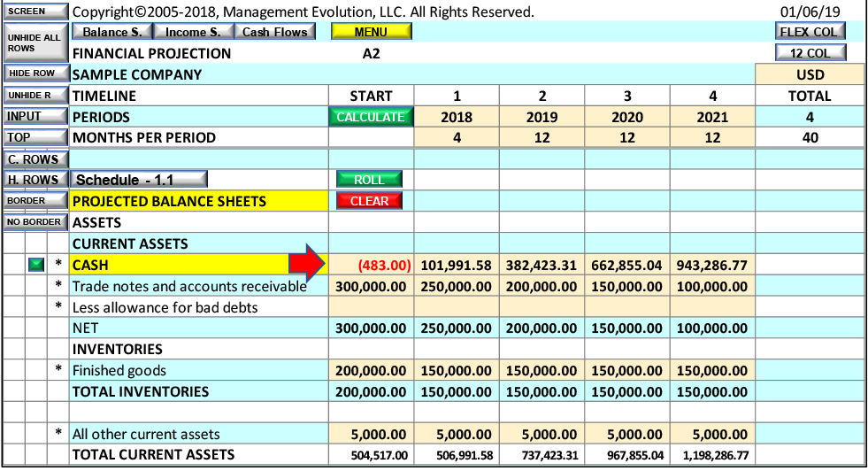The image size is (868, 471).
Task: Select PROJECTED BALANCE SHEETS heading cell
Action: pyautogui.click(x=199, y=201)
